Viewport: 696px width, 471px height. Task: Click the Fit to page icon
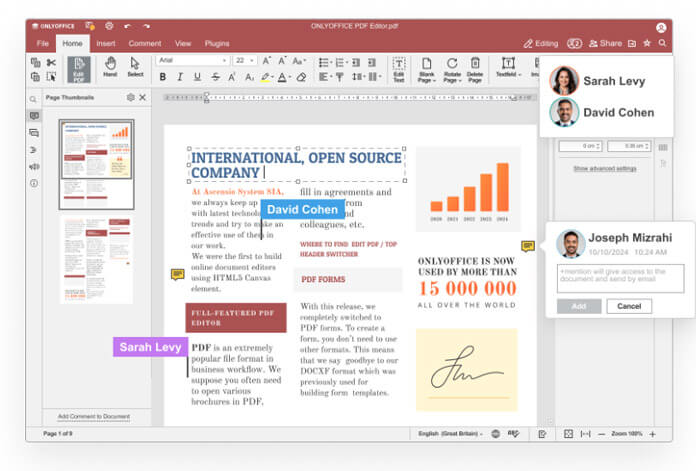568,434
